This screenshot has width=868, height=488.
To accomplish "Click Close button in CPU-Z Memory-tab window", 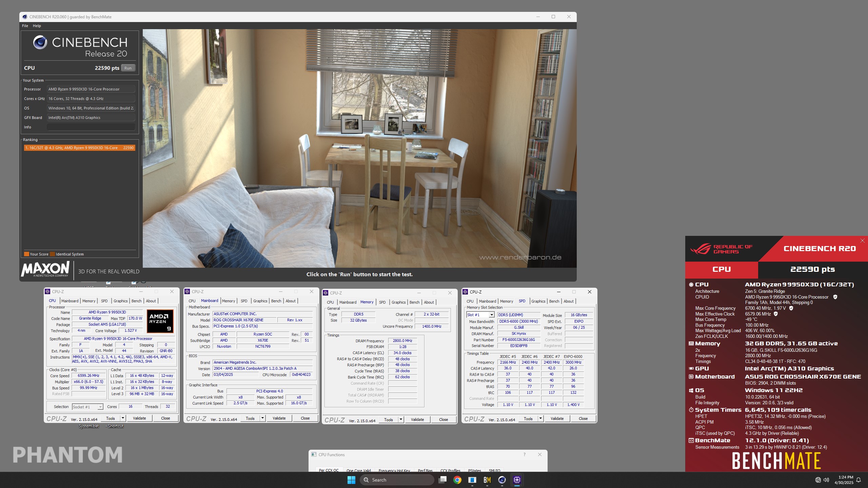I will coord(443,420).
